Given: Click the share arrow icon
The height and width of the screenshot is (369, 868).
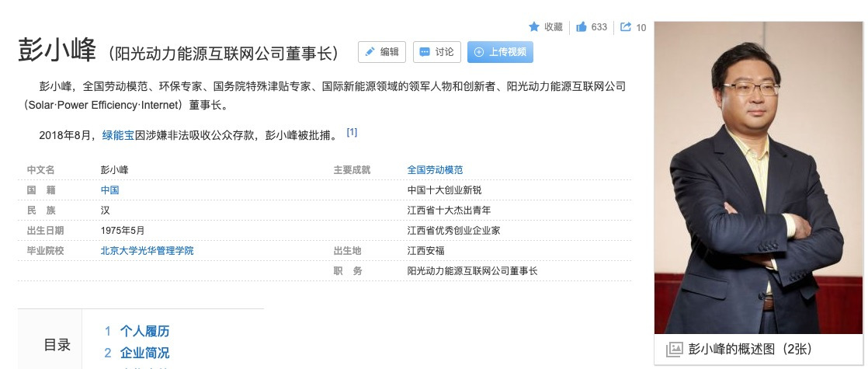Looking at the screenshot, I should [x=626, y=26].
